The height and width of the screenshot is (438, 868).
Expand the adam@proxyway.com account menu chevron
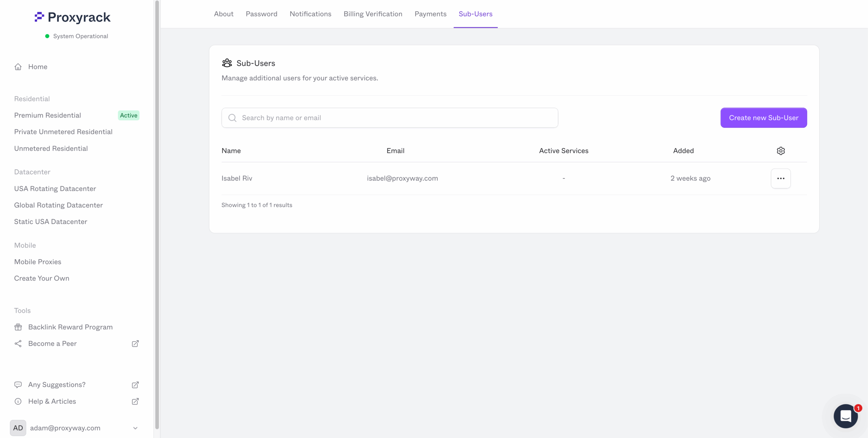(x=135, y=428)
